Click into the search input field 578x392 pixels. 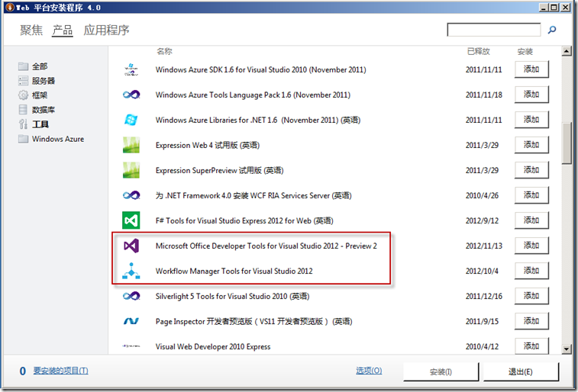(x=494, y=30)
